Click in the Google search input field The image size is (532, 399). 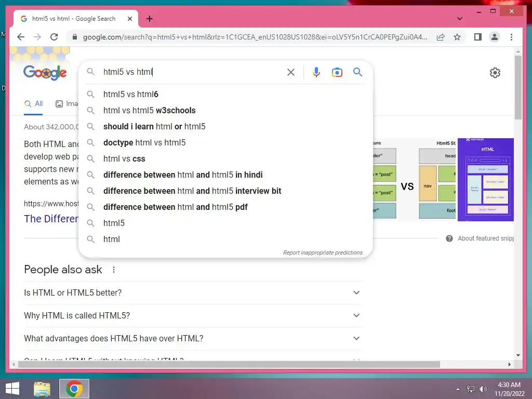(x=193, y=72)
